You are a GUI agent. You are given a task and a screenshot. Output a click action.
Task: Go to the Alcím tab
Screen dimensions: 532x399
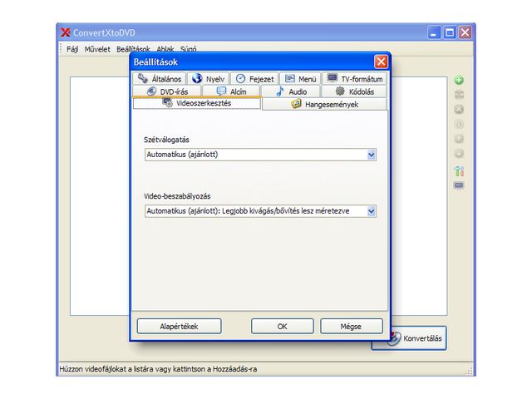(231, 91)
